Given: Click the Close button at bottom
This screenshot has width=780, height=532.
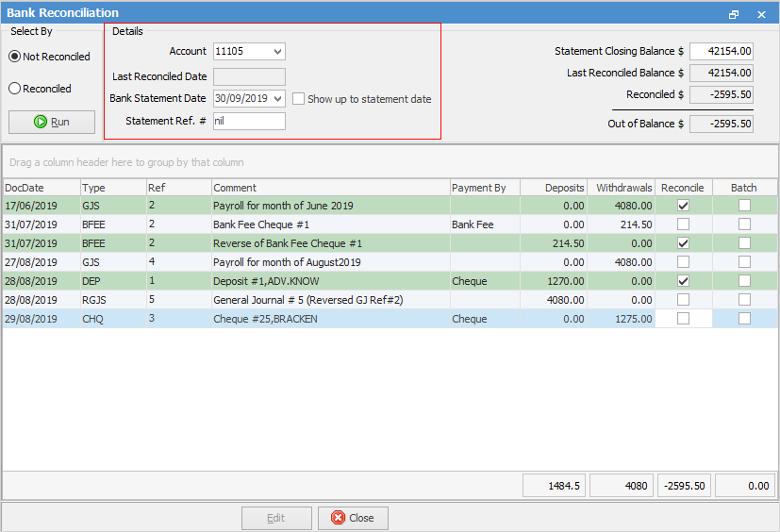Looking at the screenshot, I should (x=352, y=518).
